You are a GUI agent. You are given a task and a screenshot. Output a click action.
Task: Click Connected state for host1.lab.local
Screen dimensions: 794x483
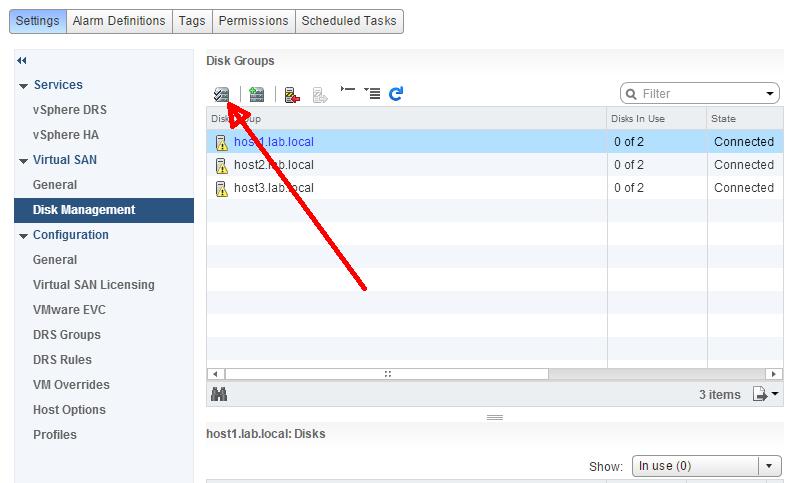click(x=744, y=142)
